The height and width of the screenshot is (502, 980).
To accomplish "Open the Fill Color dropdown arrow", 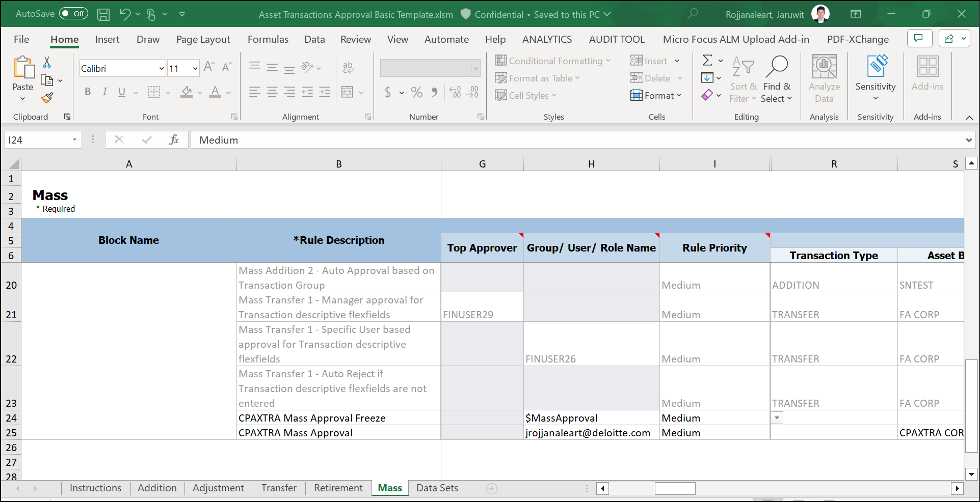I will pyautogui.click(x=199, y=92).
